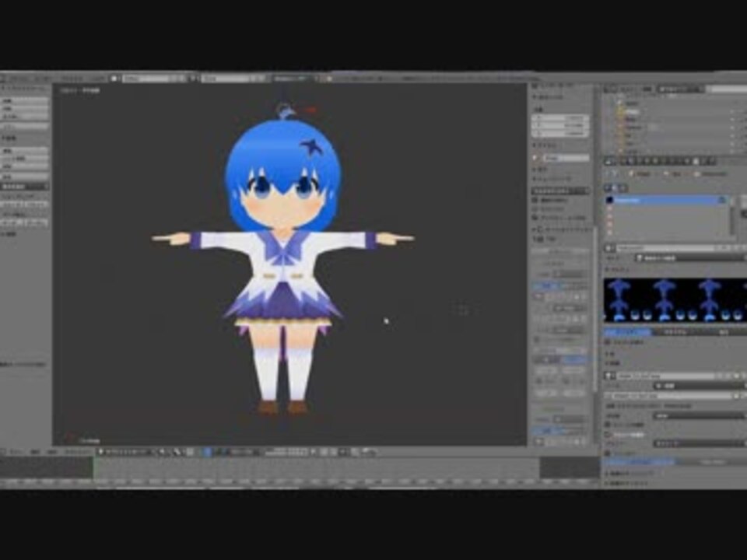Open image browse icon beside image name
747x560 pixels.
click(610, 376)
